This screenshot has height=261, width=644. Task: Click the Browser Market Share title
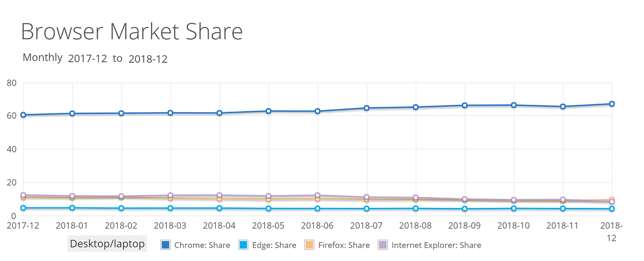pos(131,32)
